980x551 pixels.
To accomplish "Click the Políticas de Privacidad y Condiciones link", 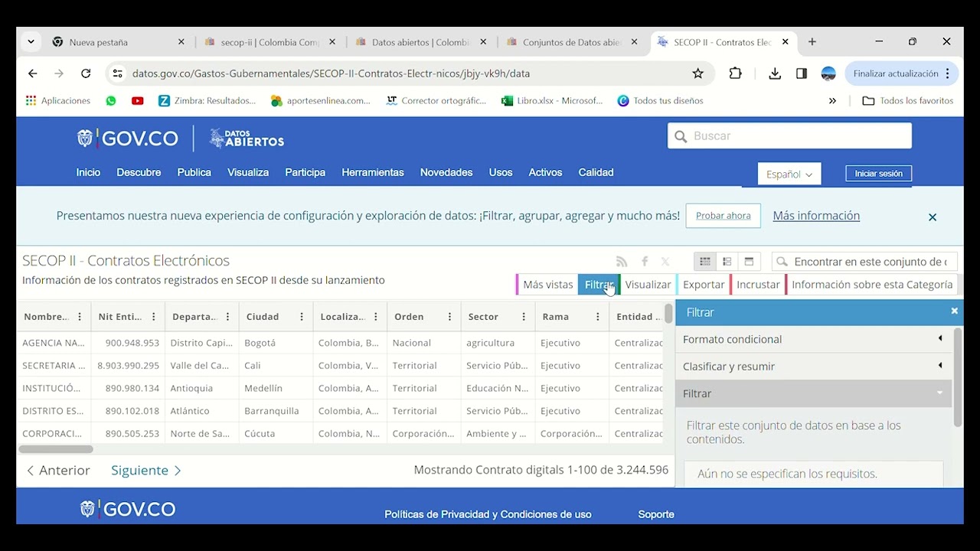I will click(488, 514).
